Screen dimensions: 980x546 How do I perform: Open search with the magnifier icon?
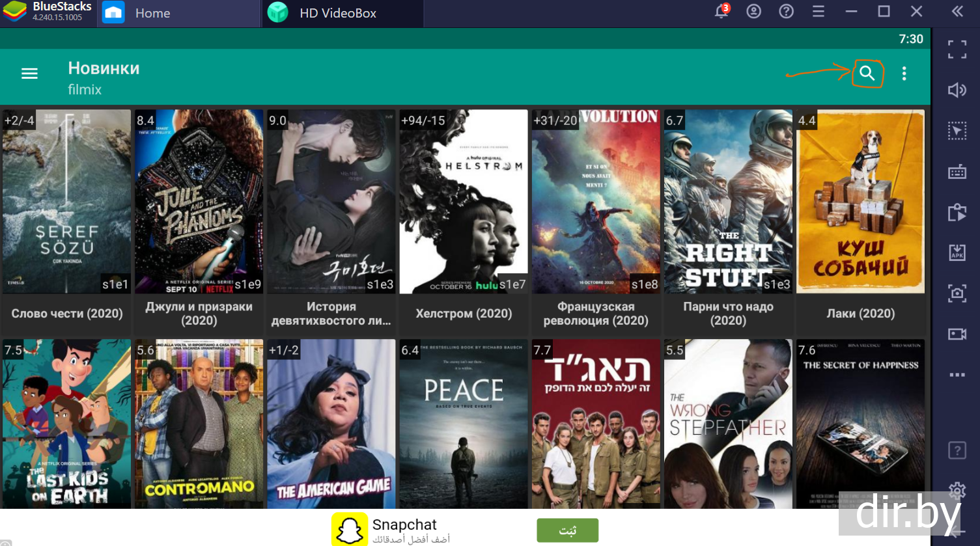pos(867,74)
